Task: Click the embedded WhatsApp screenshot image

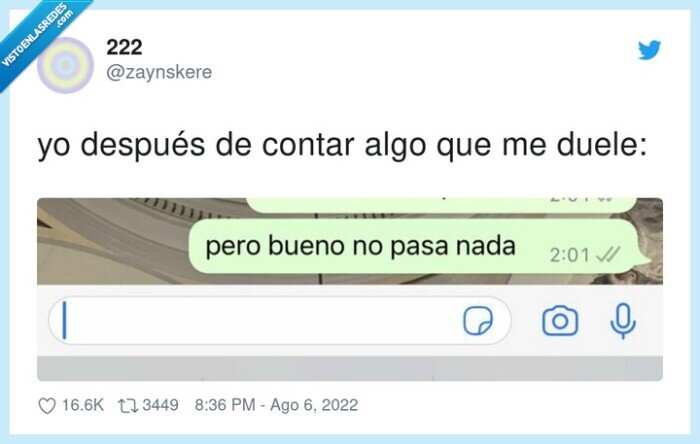Action: [350, 289]
